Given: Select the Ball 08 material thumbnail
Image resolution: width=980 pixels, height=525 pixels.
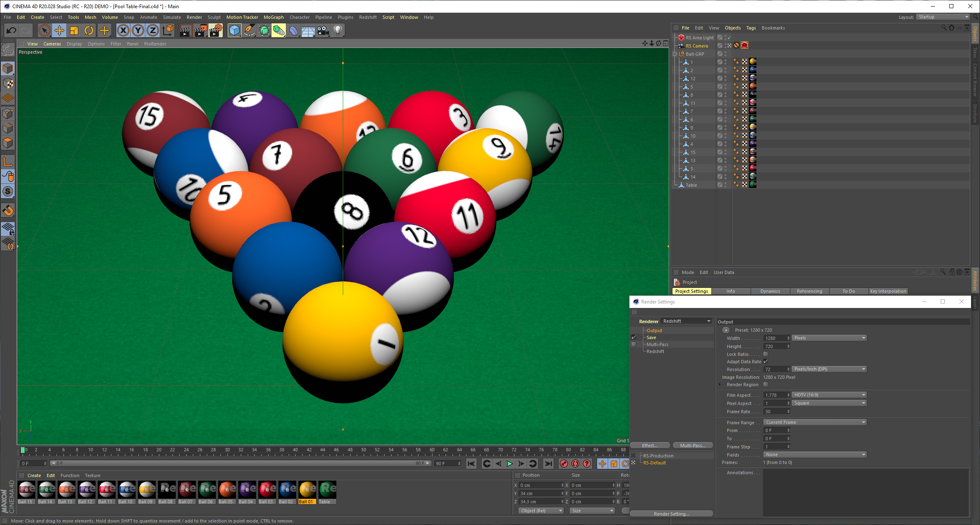Looking at the screenshot, I should click(x=167, y=493).
